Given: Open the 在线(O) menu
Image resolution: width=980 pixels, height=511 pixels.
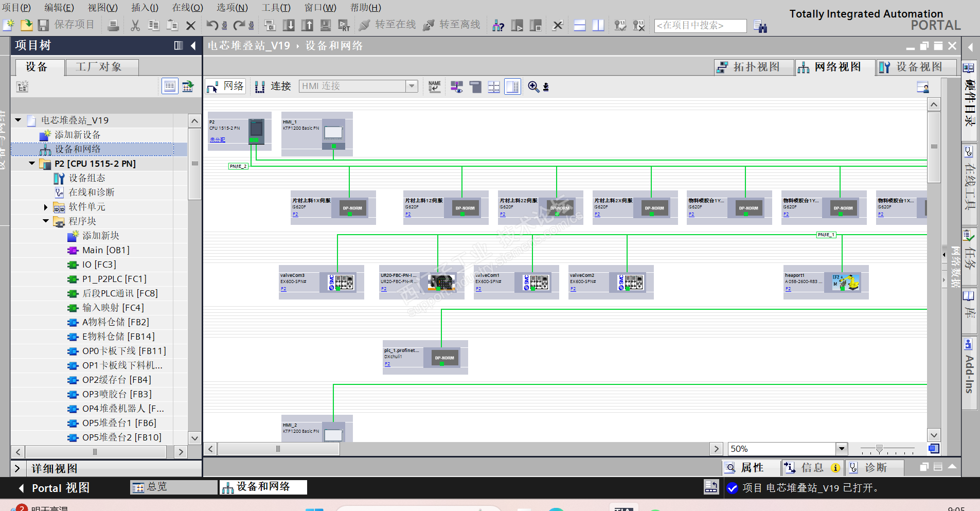Looking at the screenshot, I should tap(187, 8).
